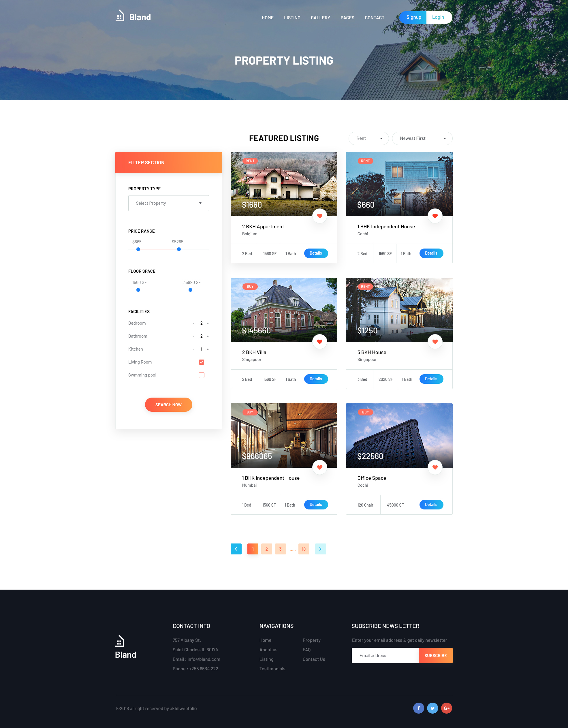Favorite the 3 BKH House listing

pyautogui.click(x=435, y=341)
